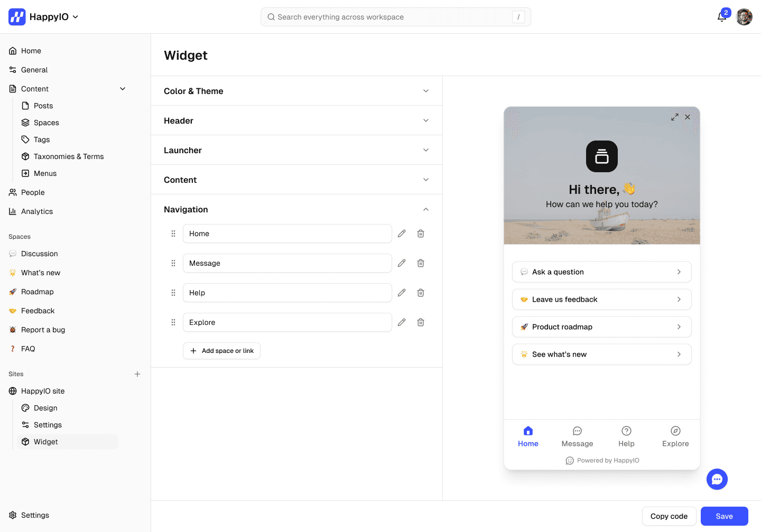
Task: Grab the drag handle for Explore row
Action: [x=173, y=322]
